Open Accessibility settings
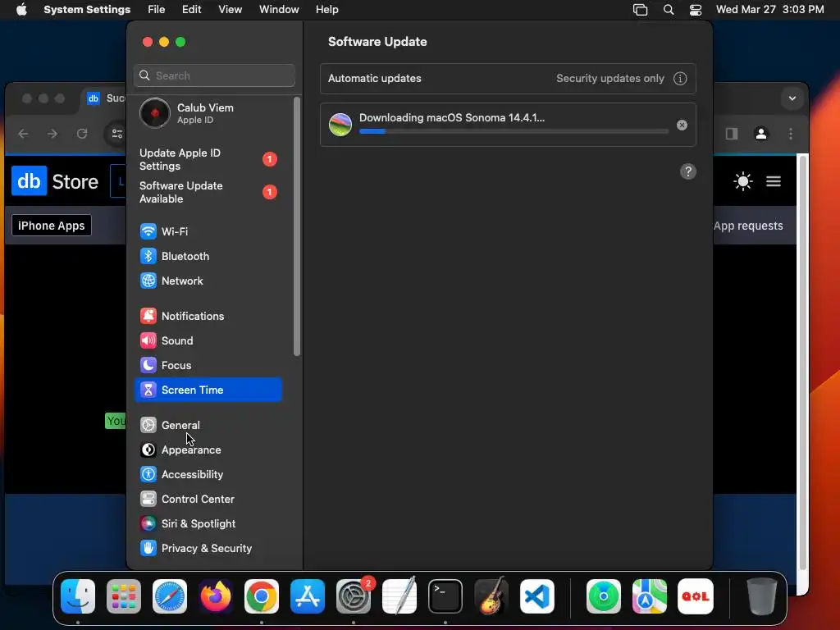 pyautogui.click(x=208, y=475)
